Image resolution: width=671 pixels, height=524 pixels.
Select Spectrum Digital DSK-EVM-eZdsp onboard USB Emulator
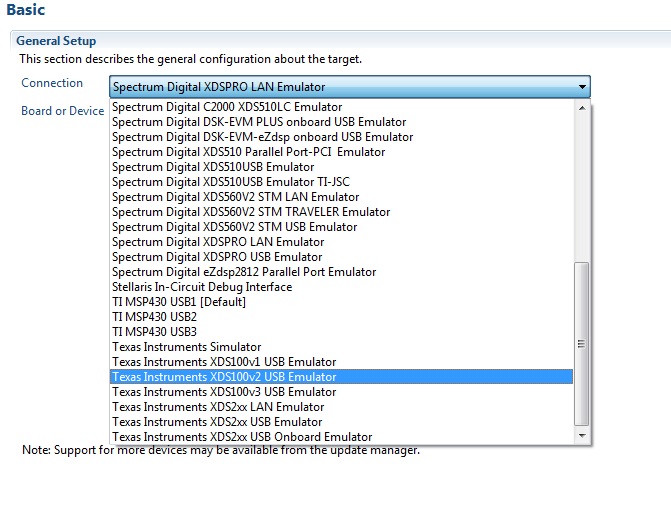pos(341,137)
